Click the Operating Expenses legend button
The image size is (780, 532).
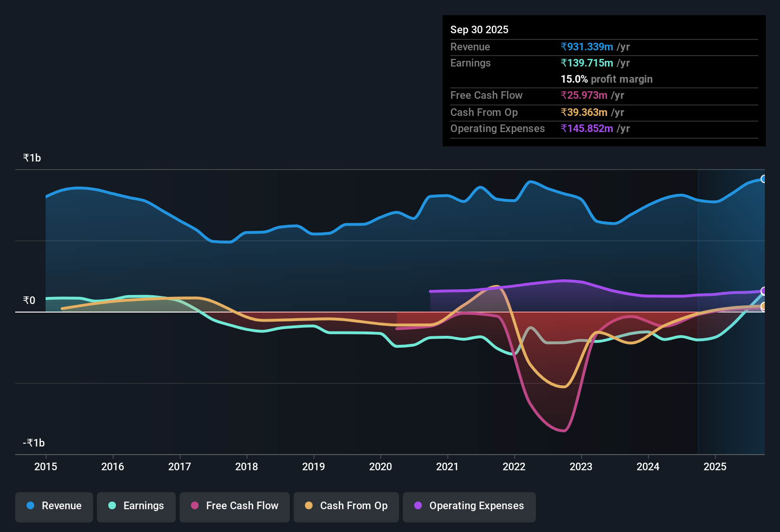point(469,506)
